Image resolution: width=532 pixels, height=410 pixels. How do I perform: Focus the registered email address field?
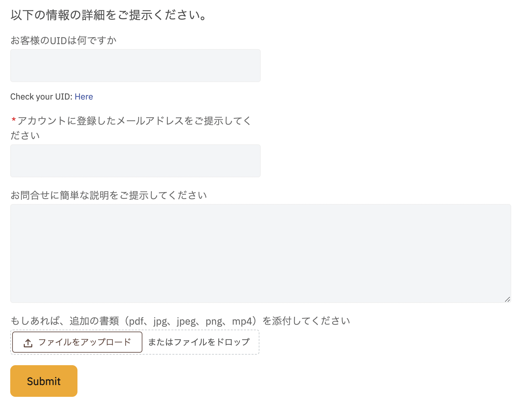[135, 161]
